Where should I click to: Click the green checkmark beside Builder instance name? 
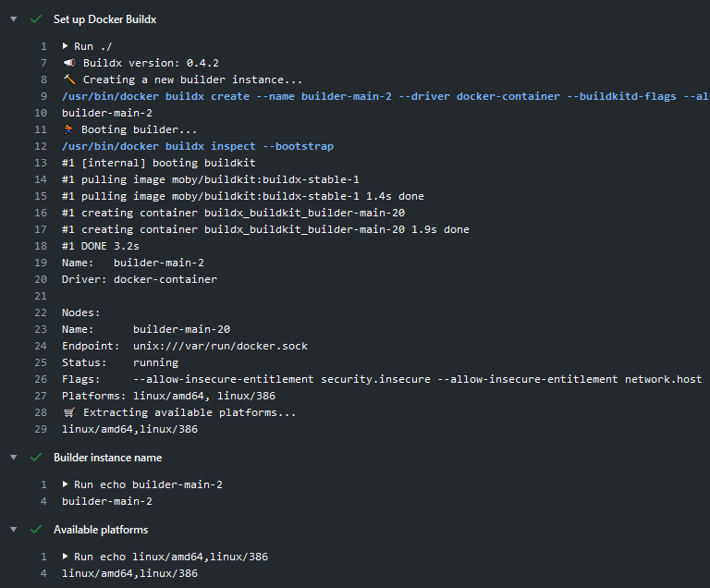coord(36,458)
